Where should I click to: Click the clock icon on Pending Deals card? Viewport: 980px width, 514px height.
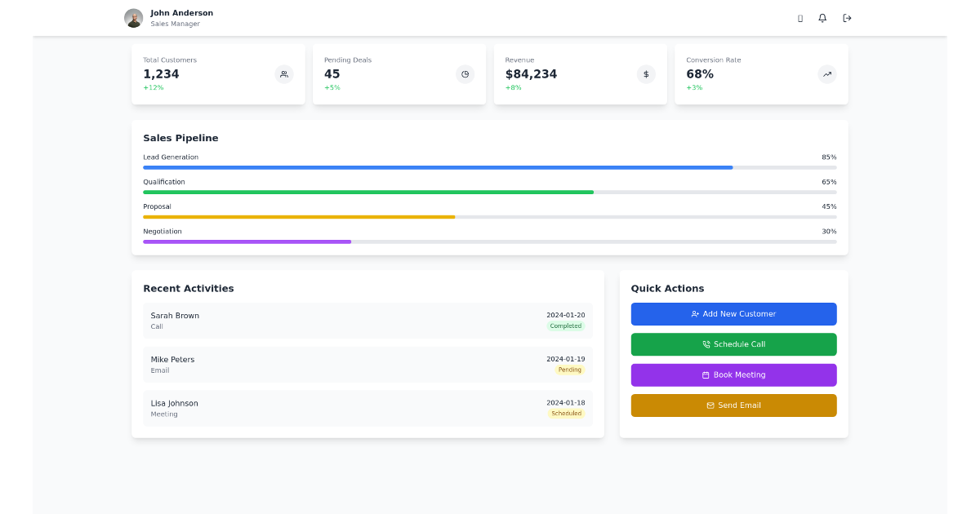tap(465, 74)
